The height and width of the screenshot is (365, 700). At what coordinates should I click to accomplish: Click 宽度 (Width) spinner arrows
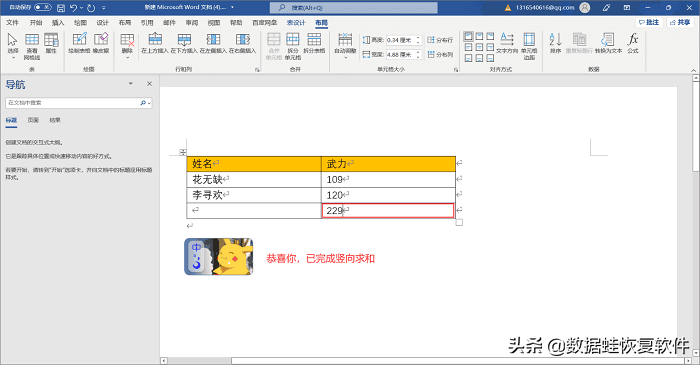pyautogui.click(x=418, y=54)
